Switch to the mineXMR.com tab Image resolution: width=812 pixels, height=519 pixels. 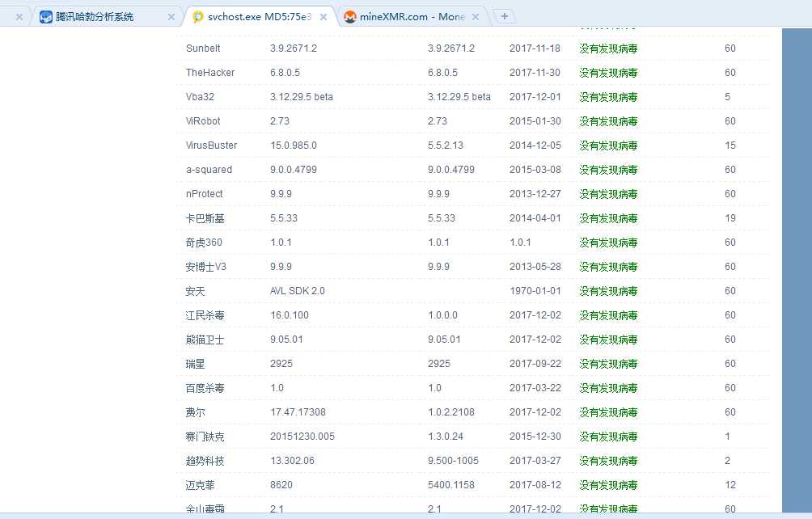coord(412,16)
